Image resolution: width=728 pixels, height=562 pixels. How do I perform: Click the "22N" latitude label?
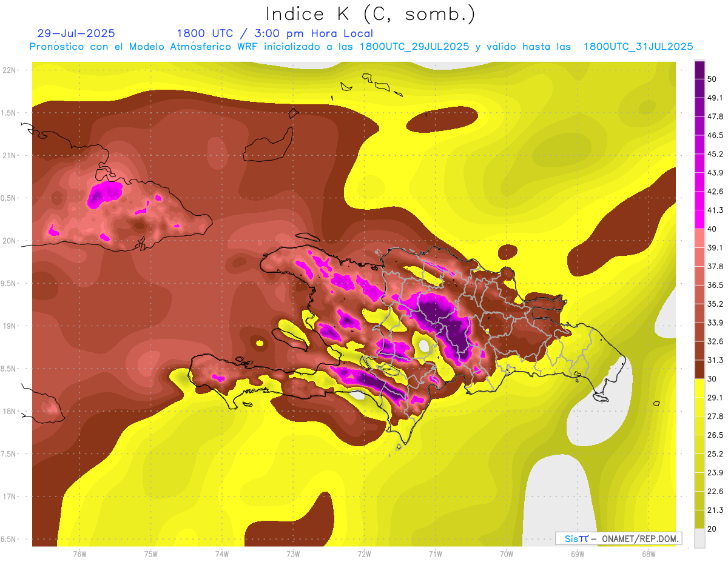[x=9, y=70]
